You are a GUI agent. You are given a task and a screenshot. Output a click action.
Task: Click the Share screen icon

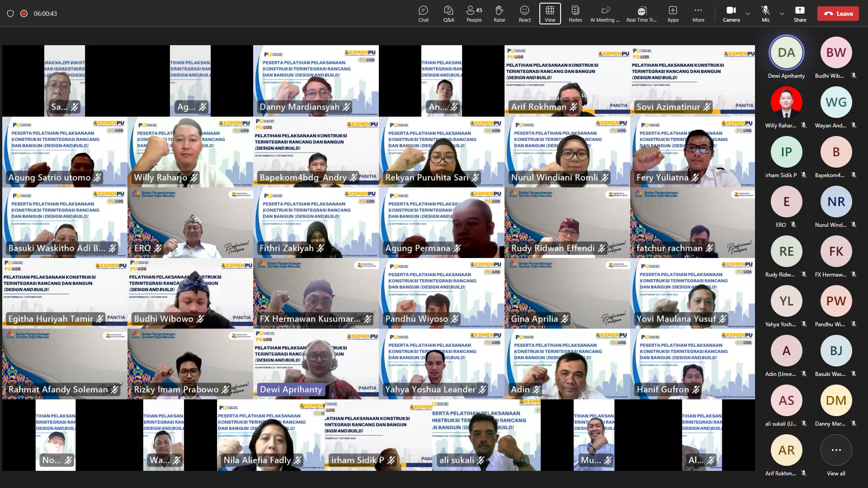[x=800, y=14]
